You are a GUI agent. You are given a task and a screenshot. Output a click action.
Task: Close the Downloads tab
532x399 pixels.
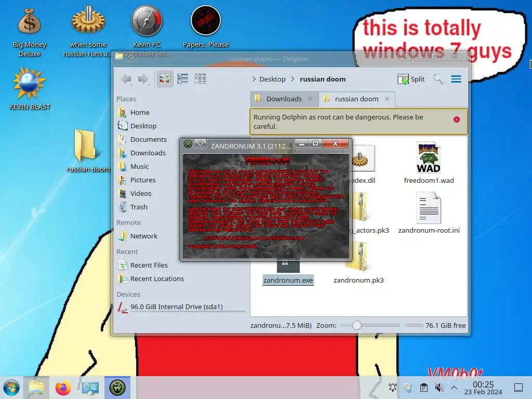(x=310, y=99)
